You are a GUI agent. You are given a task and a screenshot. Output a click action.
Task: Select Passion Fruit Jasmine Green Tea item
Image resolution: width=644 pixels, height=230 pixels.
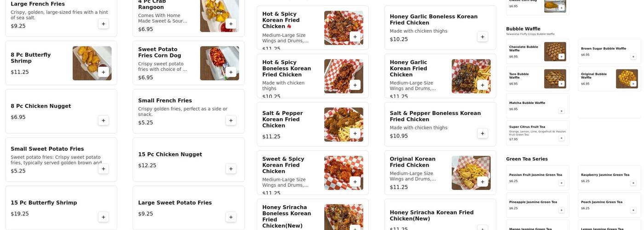pyautogui.click(x=536, y=177)
